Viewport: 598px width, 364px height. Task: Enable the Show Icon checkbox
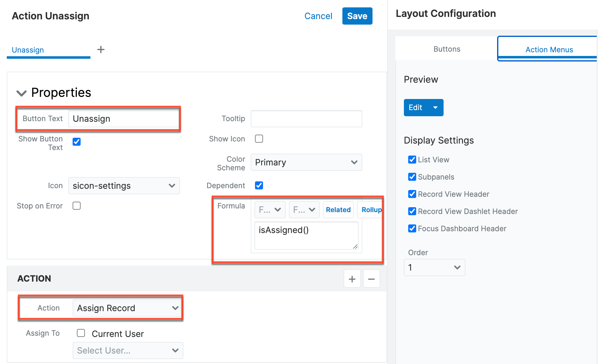(x=259, y=139)
